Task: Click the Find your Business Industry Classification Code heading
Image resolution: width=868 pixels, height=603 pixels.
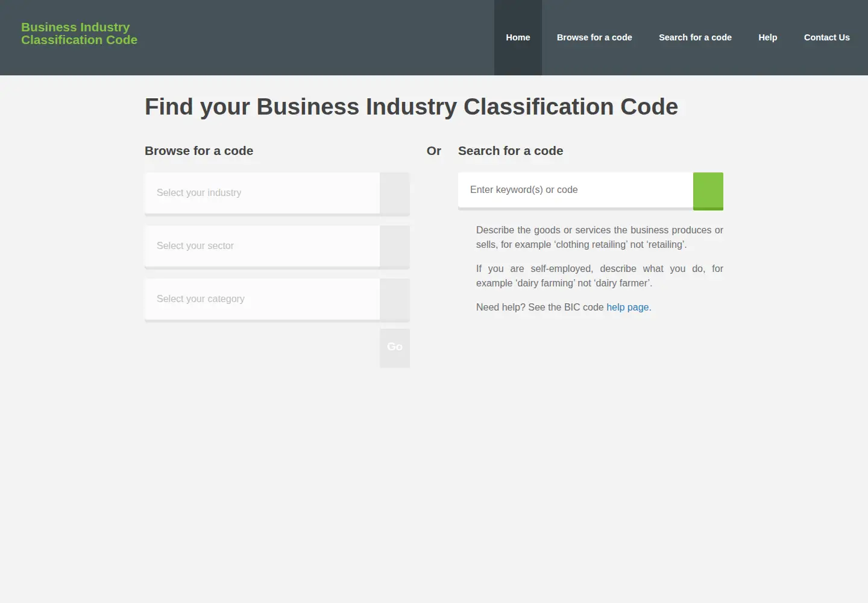Action: click(411, 107)
